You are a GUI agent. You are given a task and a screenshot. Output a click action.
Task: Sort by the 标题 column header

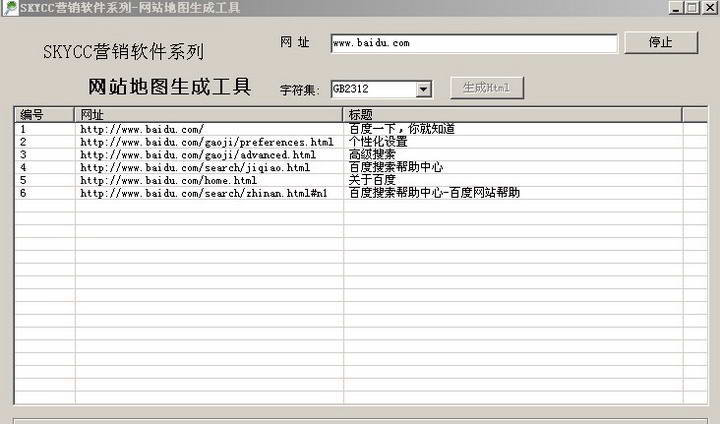tap(512, 114)
